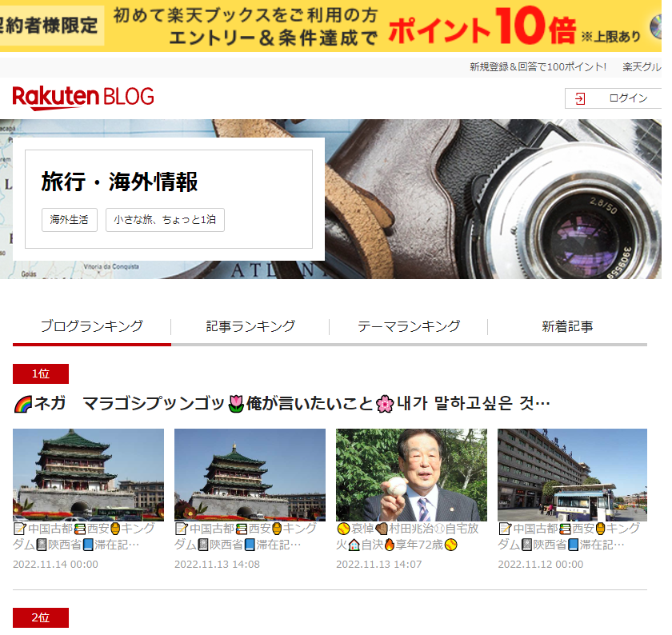Open the 新着記事 tab
Screen dimensions: 672x635
click(x=567, y=326)
